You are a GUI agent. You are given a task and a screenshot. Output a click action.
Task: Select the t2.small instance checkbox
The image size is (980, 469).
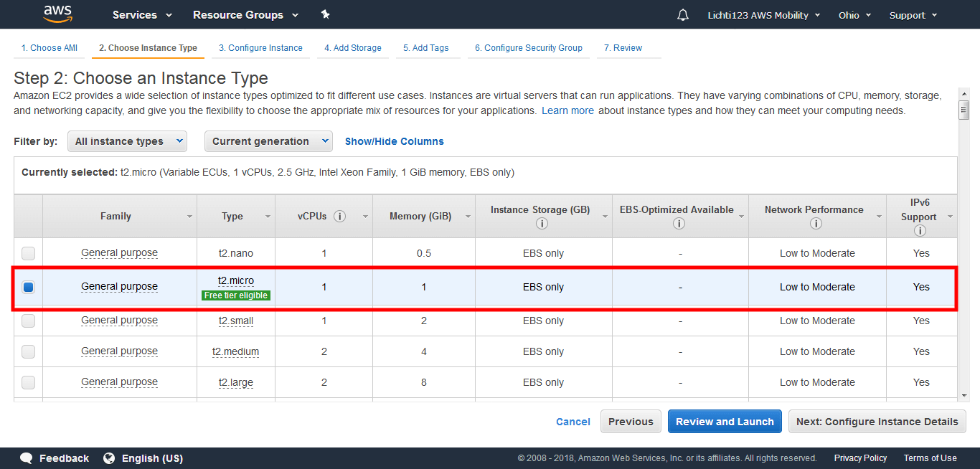[28, 321]
